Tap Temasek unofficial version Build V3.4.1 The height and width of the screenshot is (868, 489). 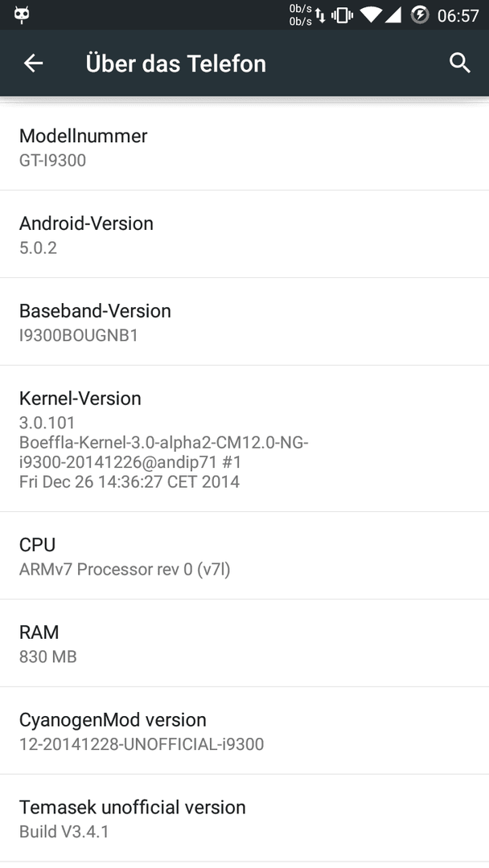244,817
